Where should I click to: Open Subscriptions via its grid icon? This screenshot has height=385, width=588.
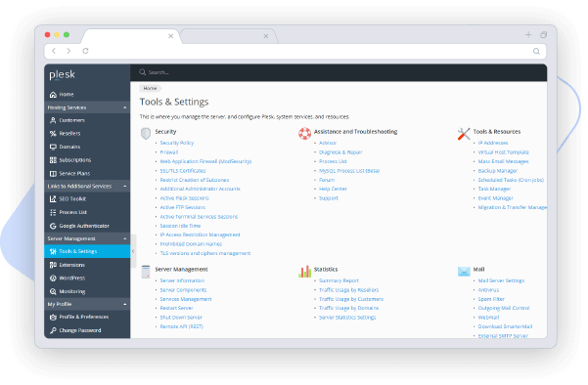[53, 160]
